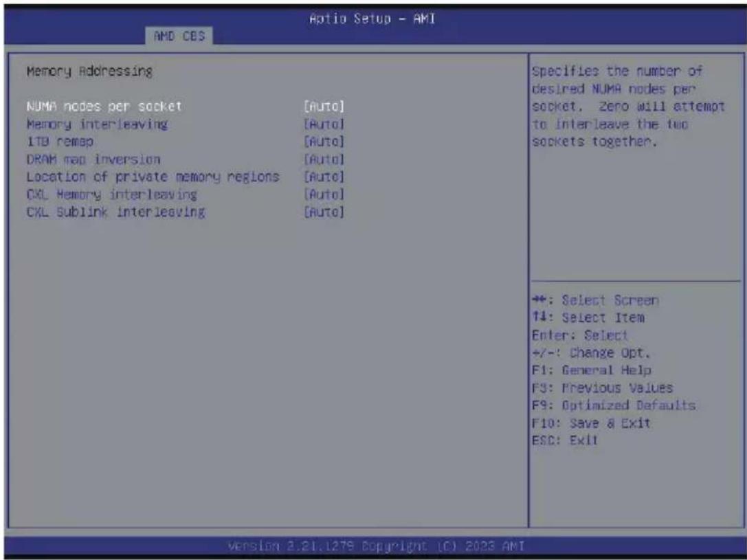Select CXL Sublink interleaving setting
Screen dimensions: 747x560
click(x=115, y=212)
